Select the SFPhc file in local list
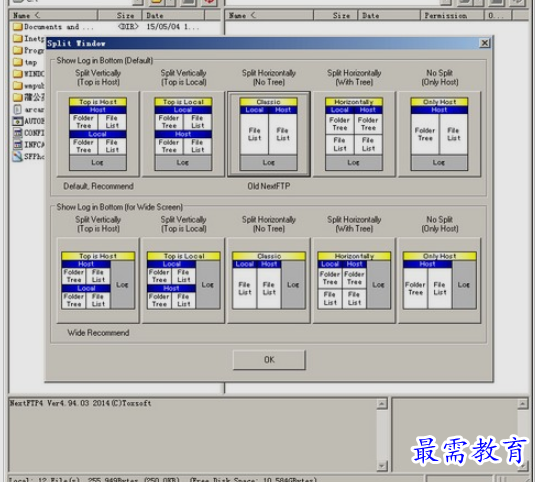 pos(29,156)
